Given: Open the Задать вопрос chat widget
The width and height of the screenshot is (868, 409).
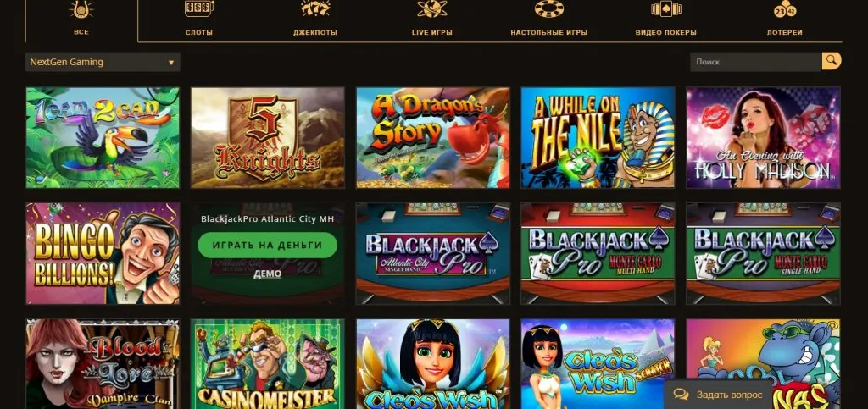Looking at the screenshot, I should pyautogui.click(x=718, y=395).
